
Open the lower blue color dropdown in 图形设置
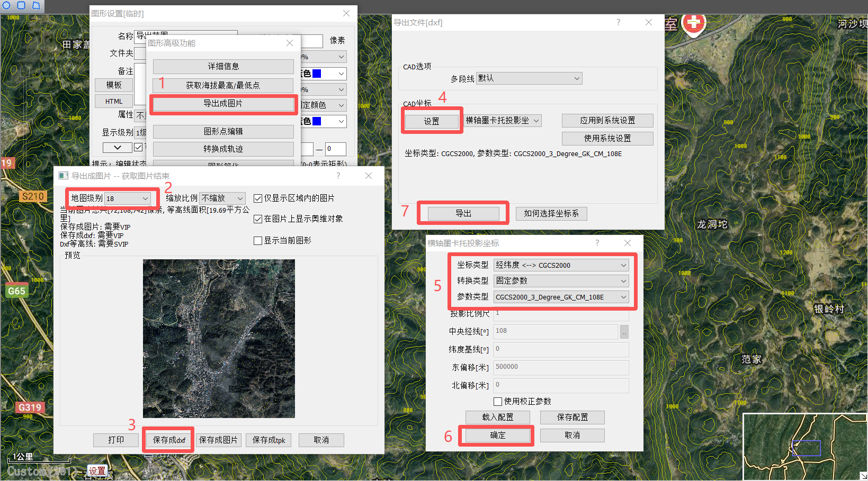324,121
